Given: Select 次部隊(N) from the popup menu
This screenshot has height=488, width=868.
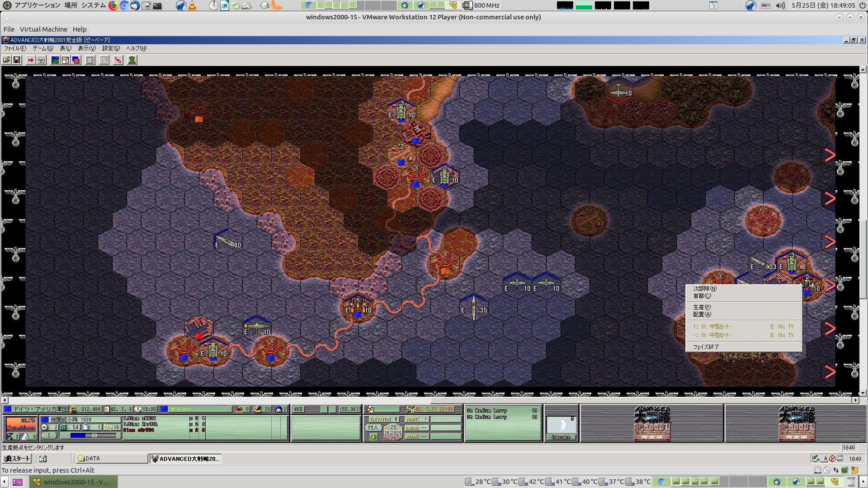Looking at the screenshot, I should coord(705,288).
